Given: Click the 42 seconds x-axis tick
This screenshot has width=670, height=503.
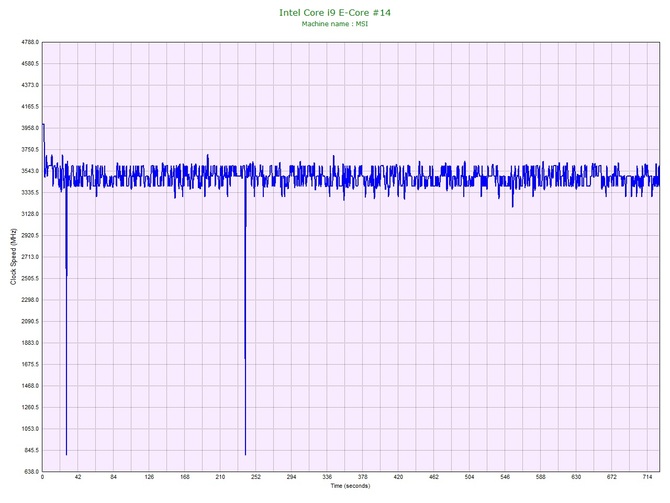Looking at the screenshot, I should pyautogui.click(x=78, y=477).
